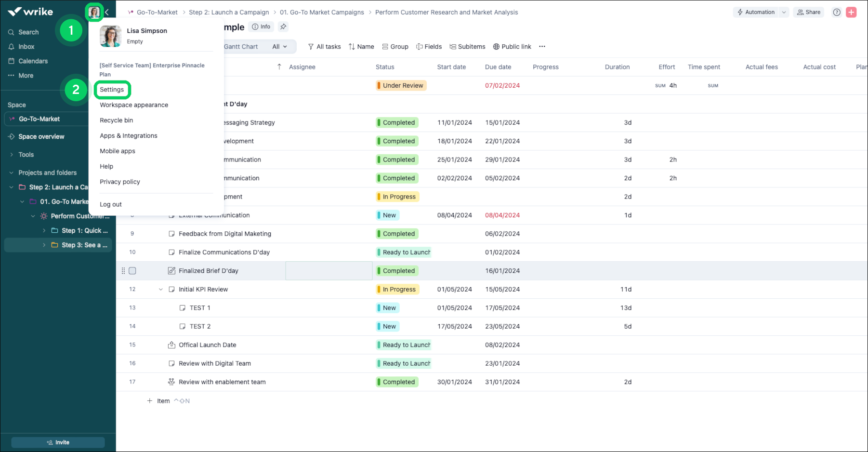This screenshot has height=452, width=868.
Task: Open the All dropdown next to Gantt Chart
Action: tap(279, 47)
